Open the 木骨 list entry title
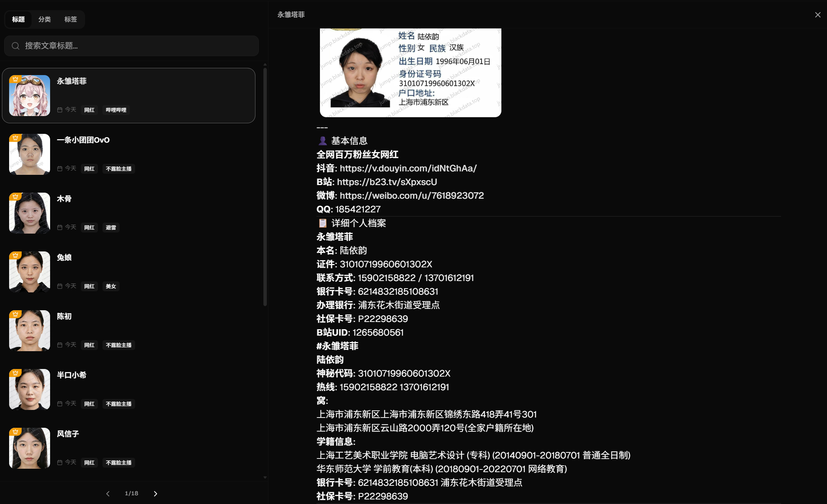This screenshot has height=504, width=827. [x=64, y=199]
